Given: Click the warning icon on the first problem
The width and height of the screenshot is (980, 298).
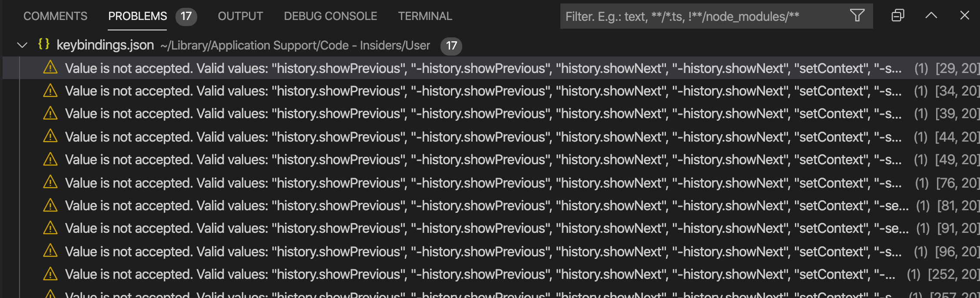Looking at the screenshot, I should tap(50, 68).
